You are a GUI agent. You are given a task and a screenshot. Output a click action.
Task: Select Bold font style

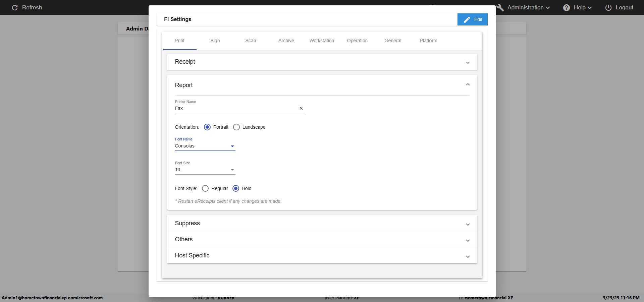pyautogui.click(x=236, y=188)
